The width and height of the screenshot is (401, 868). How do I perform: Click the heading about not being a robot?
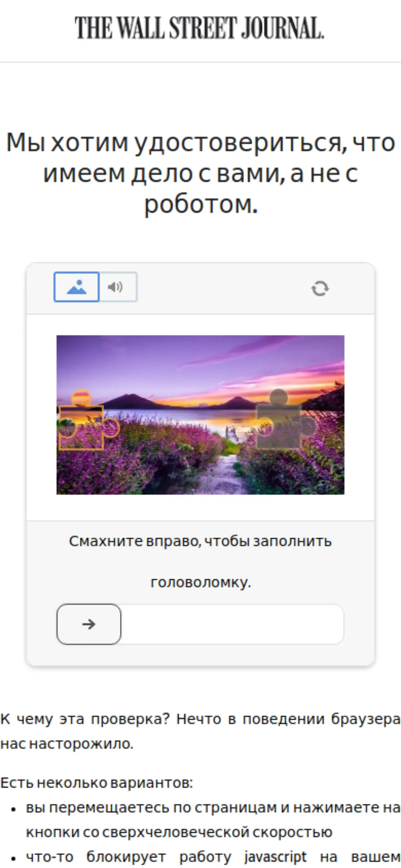coord(200,173)
